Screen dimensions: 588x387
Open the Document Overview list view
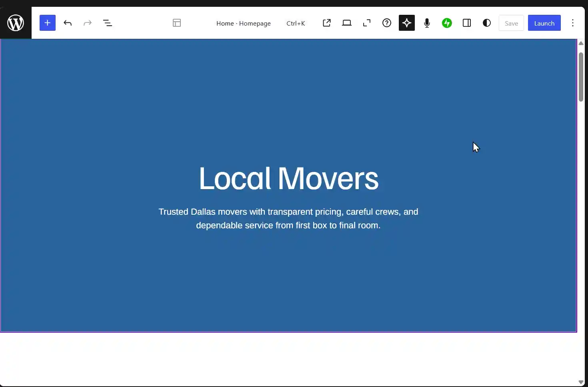pos(108,23)
